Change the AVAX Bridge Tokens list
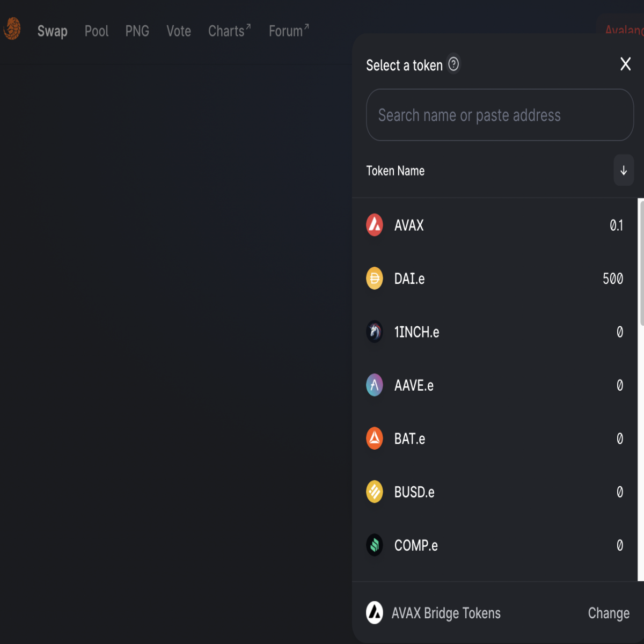 click(x=609, y=613)
